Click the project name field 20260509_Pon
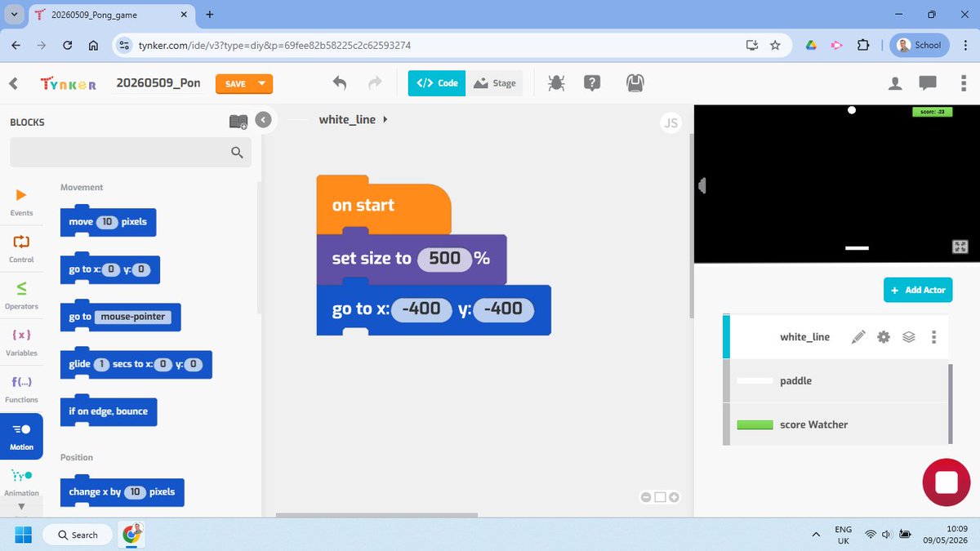The image size is (980, 551). tap(158, 83)
